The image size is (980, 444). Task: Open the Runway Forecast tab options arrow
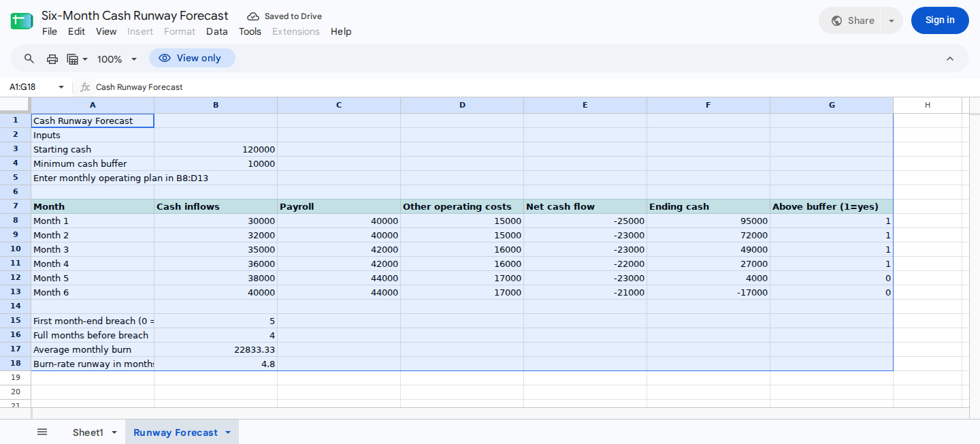coord(228,432)
